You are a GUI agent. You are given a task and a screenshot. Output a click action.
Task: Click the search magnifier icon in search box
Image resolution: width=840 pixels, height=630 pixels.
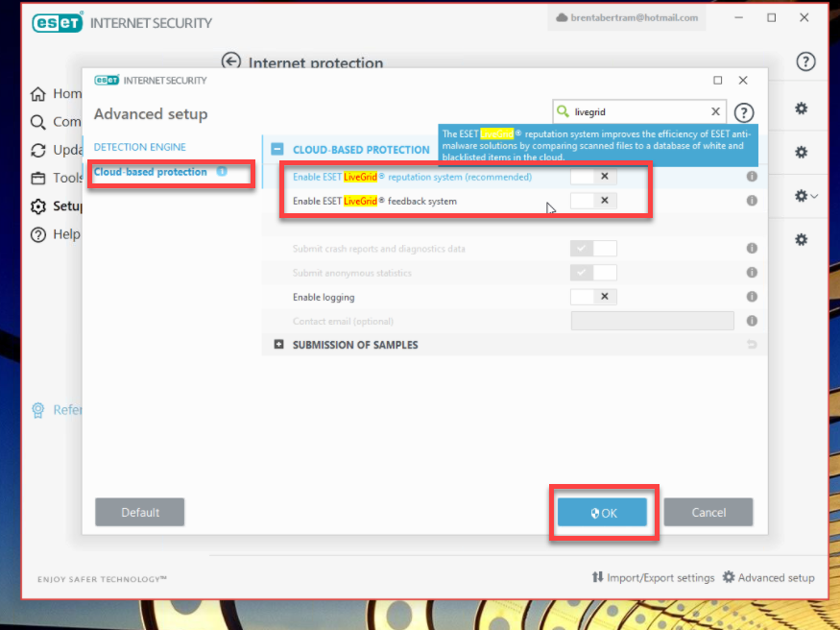point(563,111)
